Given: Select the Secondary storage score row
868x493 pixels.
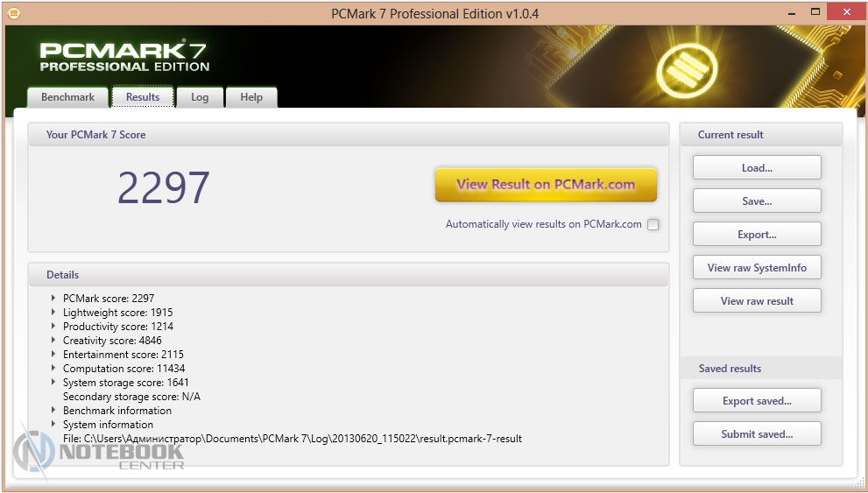Looking at the screenshot, I should pos(131,397).
